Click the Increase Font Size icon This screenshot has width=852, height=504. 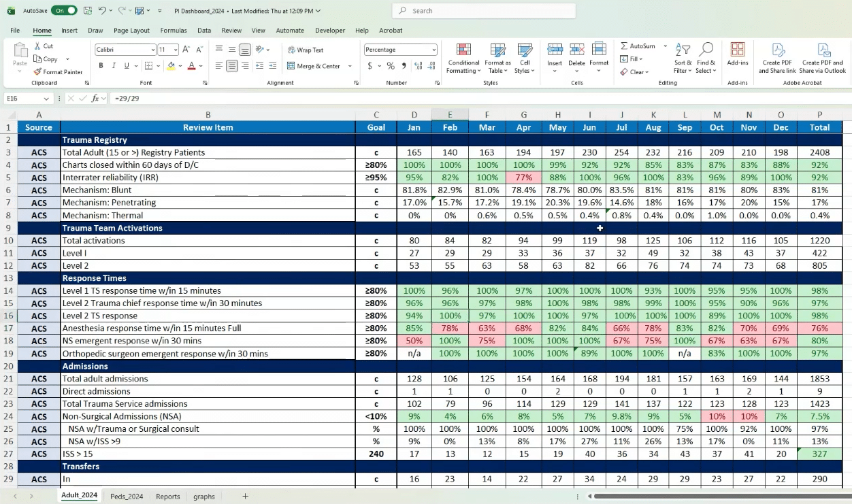tap(186, 50)
